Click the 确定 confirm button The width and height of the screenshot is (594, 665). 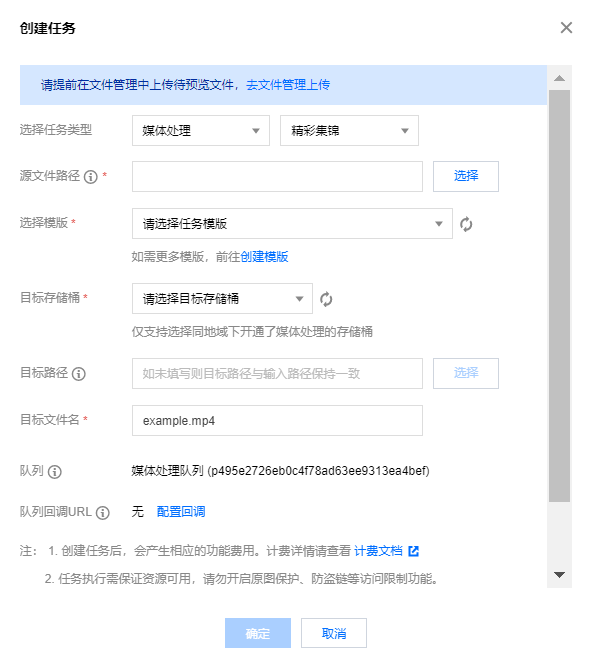[258, 633]
